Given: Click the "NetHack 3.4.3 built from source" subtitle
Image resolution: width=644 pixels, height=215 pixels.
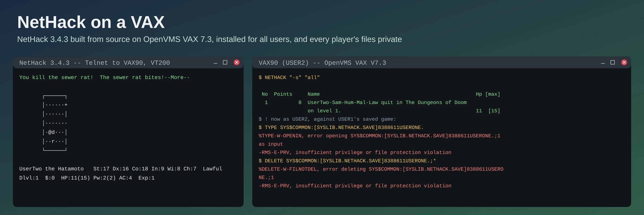Looking at the screenshot, I should pos(210,39).
